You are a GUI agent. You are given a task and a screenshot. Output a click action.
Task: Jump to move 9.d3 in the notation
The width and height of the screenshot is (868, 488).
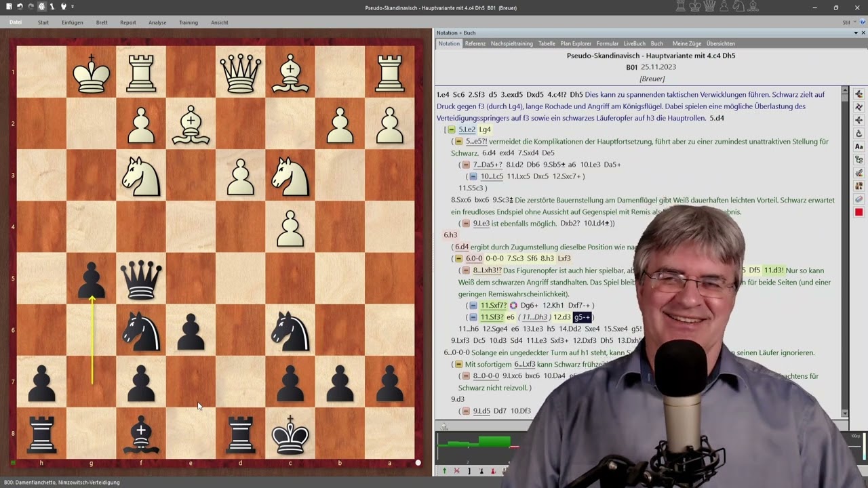458,399
